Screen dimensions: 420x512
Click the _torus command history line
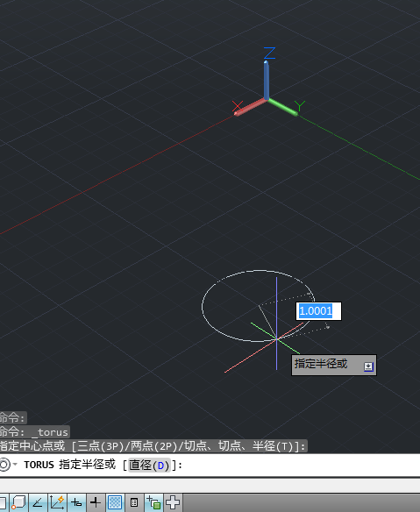pos(34,432)
